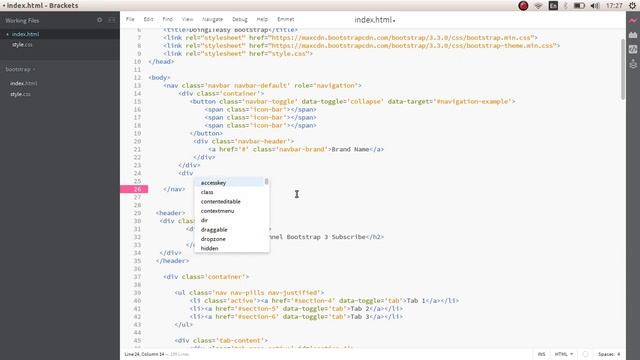Select 'accesskey' in autocomplete list

point(229,182)
